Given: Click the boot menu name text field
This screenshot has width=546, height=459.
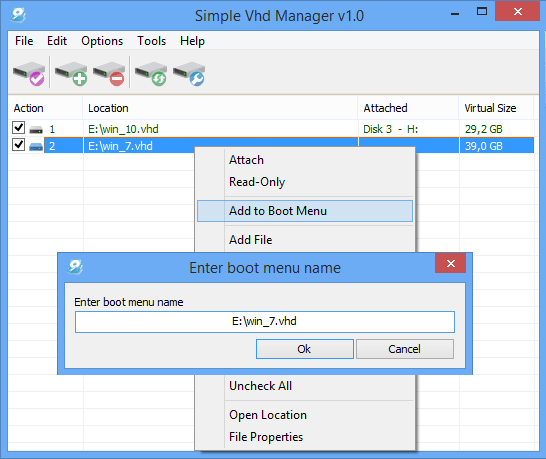Looking at the screenshot, I should [x=265, y=322].
